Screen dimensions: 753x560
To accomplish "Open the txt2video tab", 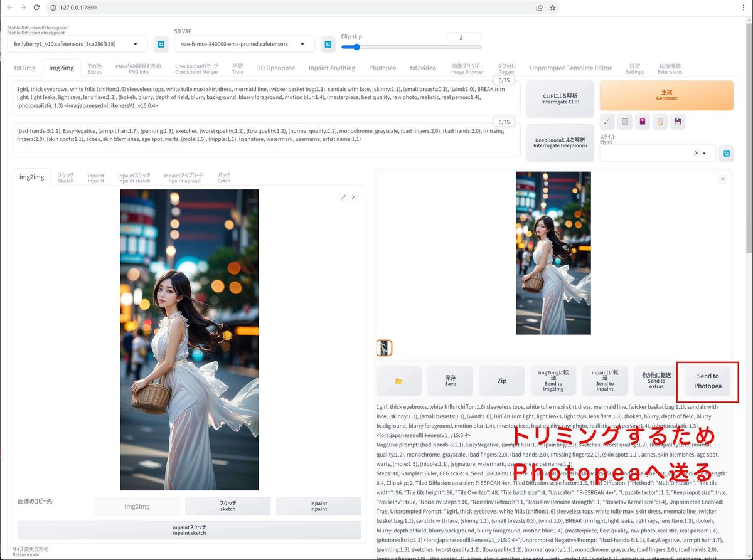I will (x=423, y=68).
